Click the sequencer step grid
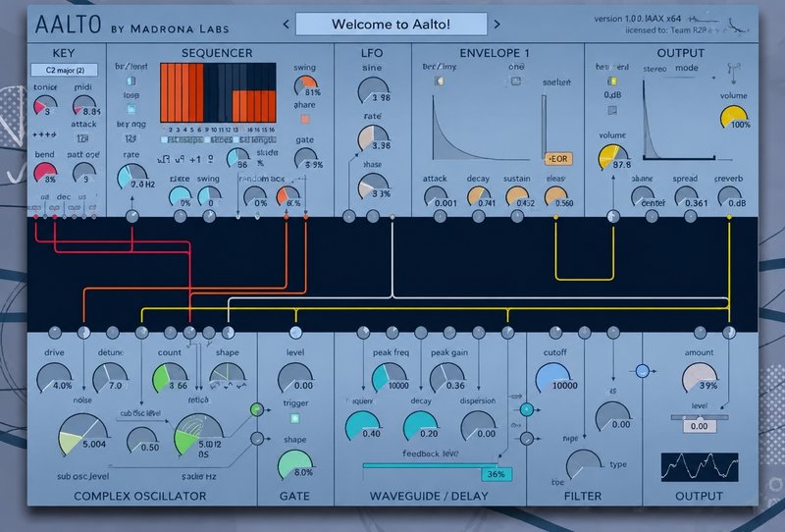785x532 pixels. pyautogui.click(x=218, y=93)
